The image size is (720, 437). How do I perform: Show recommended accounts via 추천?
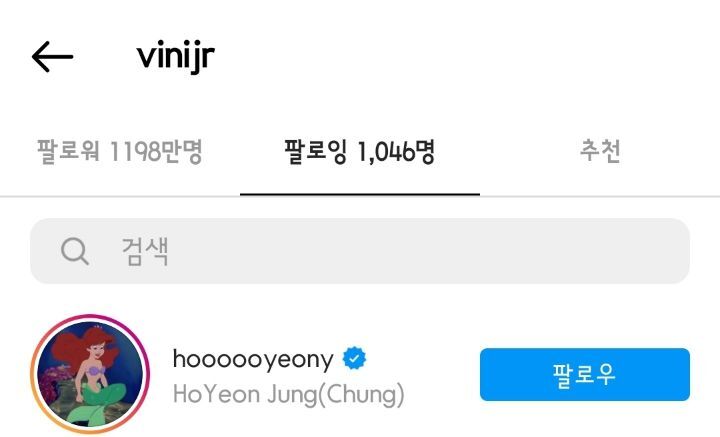click(x=600, y=151)
